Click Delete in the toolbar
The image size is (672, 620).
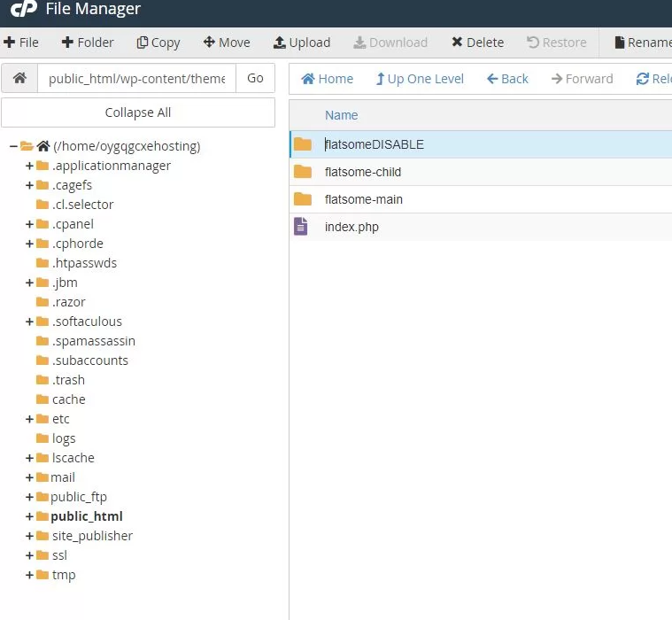pyautogui.click(x=477, y=43)
